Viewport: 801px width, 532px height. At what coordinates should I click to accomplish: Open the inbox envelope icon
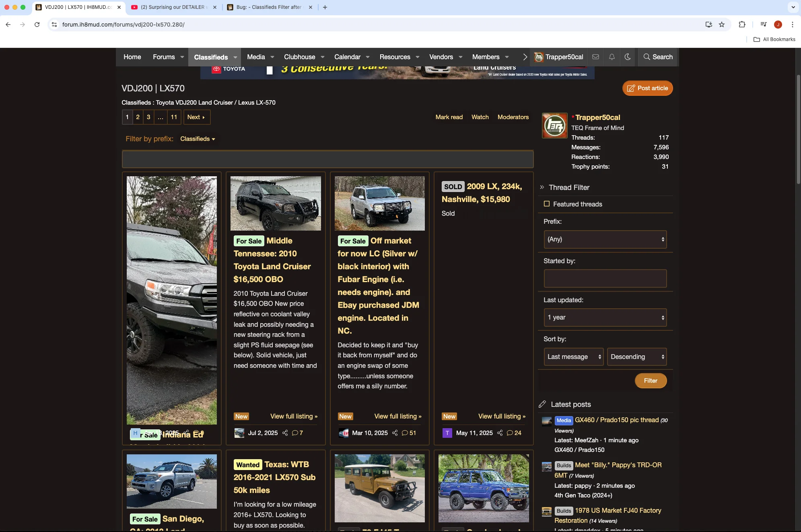point(595,57)
